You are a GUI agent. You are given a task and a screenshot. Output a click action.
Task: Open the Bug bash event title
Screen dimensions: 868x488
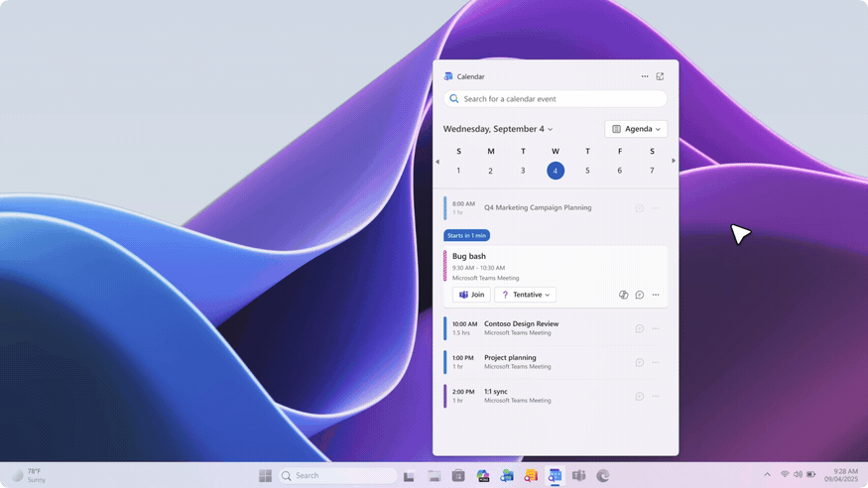point(469,256)
